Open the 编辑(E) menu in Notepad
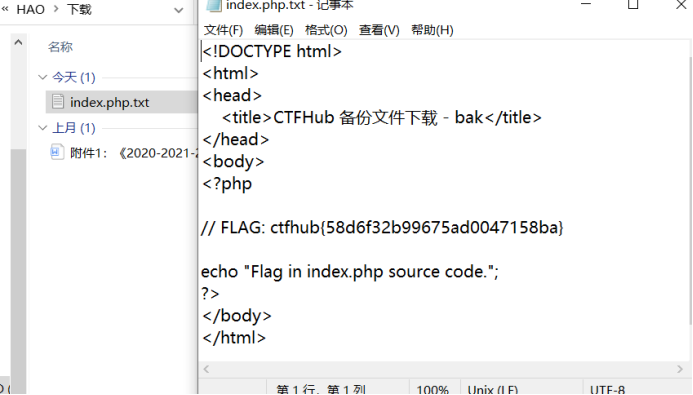This screenshot has width=693, height=395. pos(274,30)
